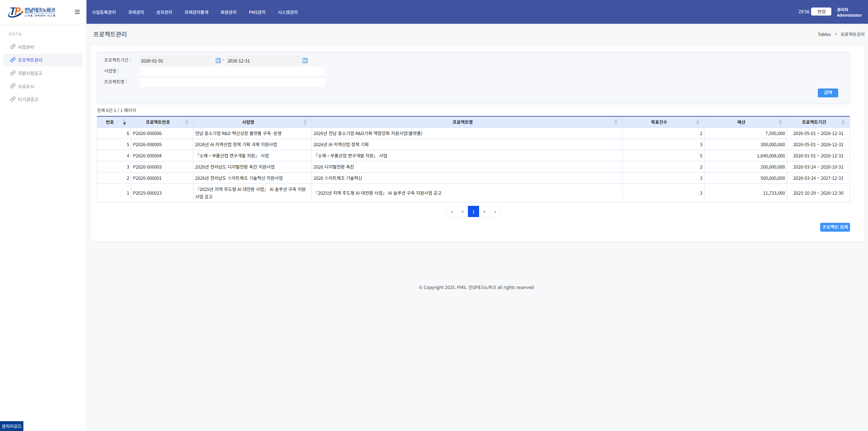Open the end date calendar picker
Screen dimensions: 868x431
click(305, 61)
